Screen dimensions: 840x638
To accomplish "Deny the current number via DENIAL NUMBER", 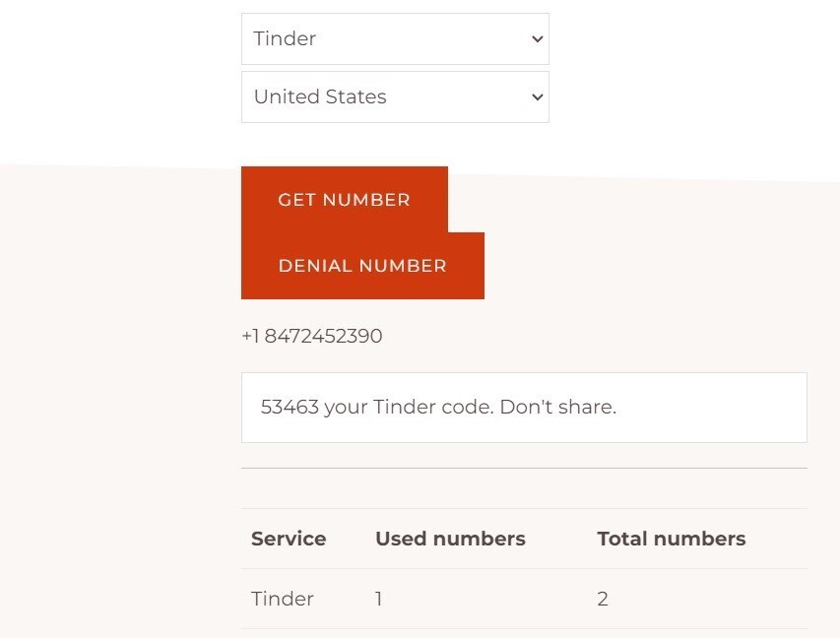I will (x=362, y=265).
